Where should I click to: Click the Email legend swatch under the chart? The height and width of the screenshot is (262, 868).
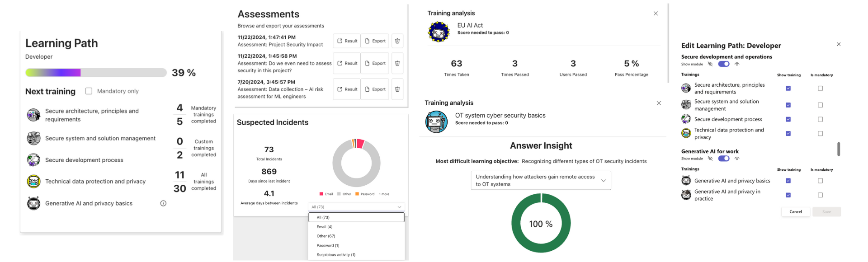click(321, 194)
